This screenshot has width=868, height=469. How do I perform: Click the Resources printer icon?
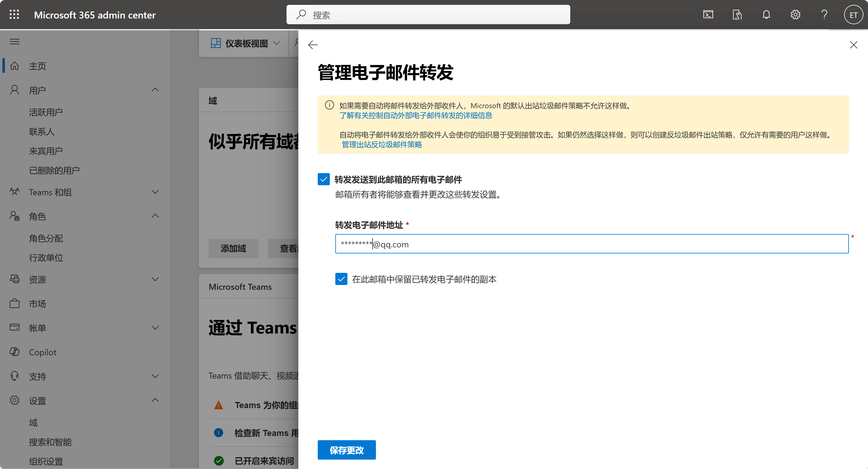15,279
